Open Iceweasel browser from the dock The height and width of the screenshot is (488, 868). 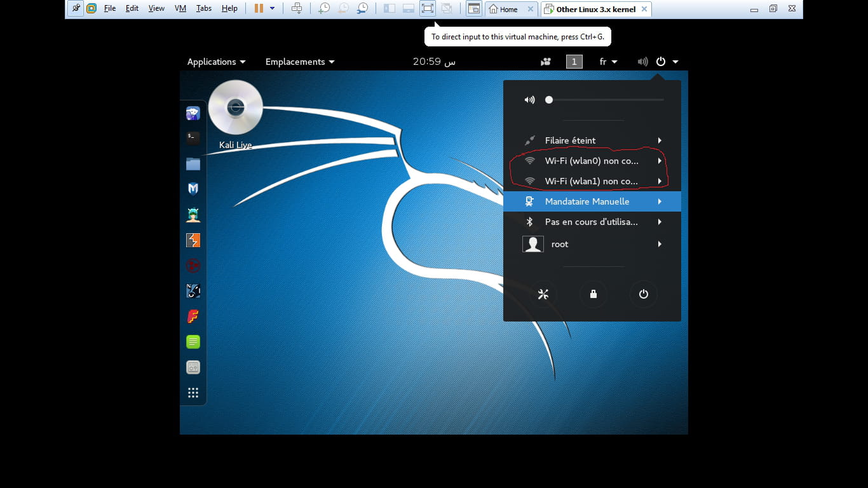click(193, 113)
